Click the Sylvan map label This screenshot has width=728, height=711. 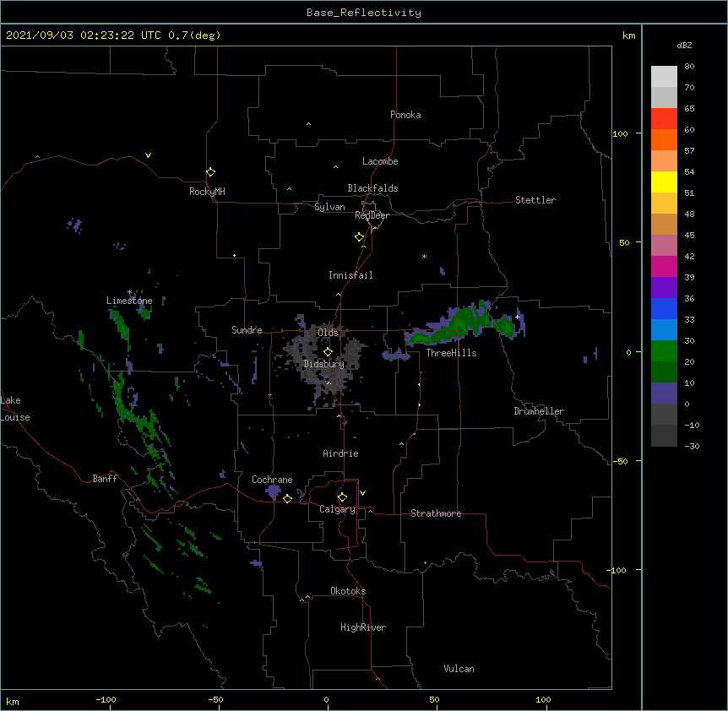(329, 207)
